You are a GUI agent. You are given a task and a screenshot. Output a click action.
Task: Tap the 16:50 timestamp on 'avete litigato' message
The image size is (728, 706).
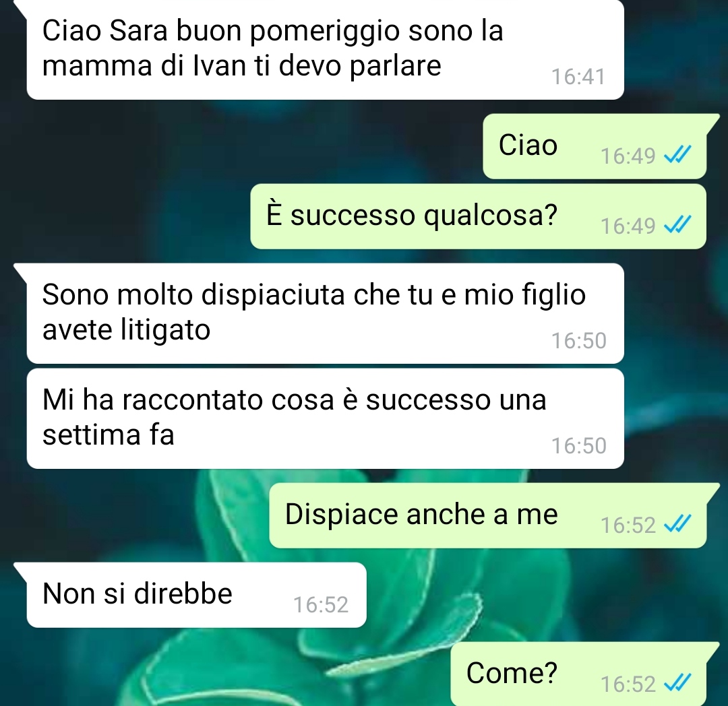(578, 341)
